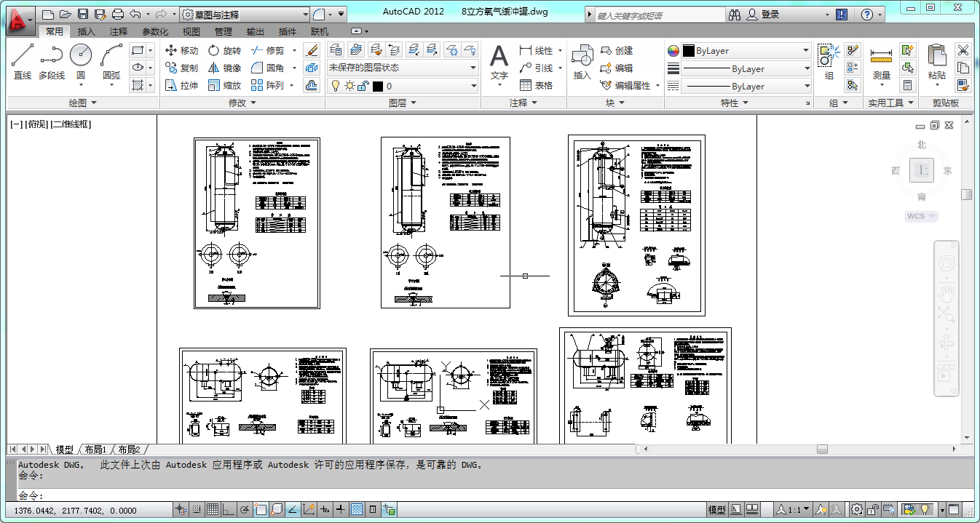Click the 编辑属性 button
Image resolution: width=980 pixels, height=523 pixels.
pos(625,85)
